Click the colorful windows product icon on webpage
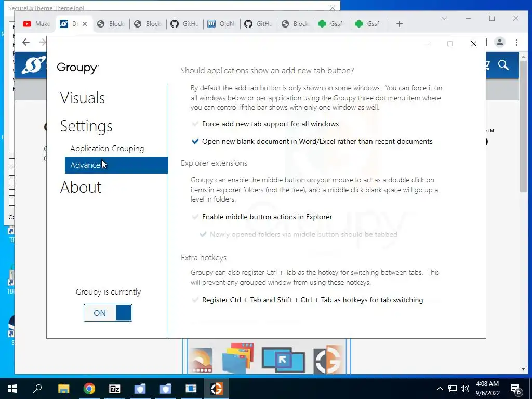 tap(238, 359)
